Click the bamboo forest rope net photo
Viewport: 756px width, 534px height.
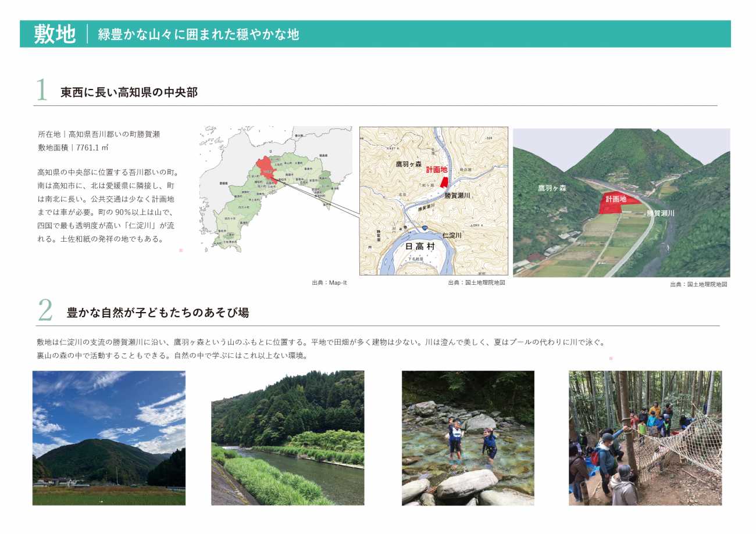(645, 438)
